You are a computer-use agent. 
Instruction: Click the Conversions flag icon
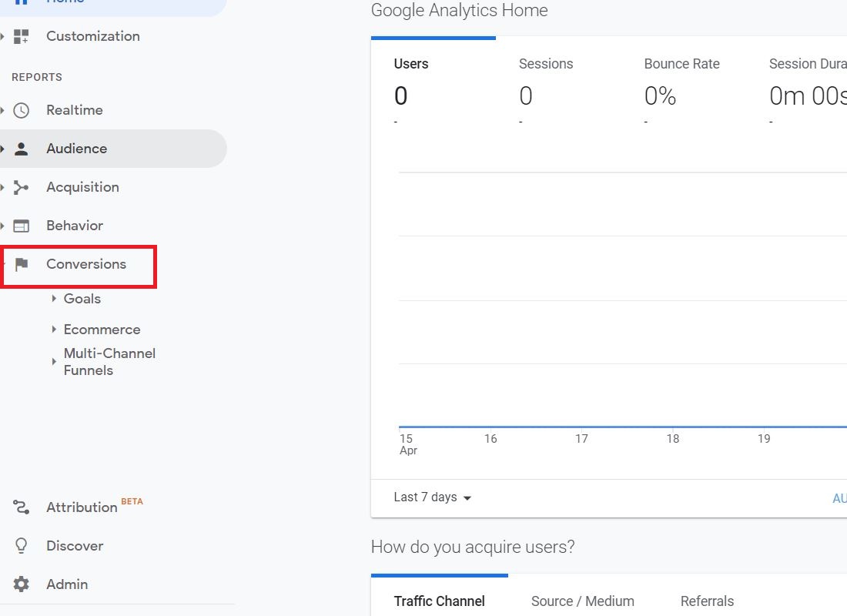click(22, 264)
